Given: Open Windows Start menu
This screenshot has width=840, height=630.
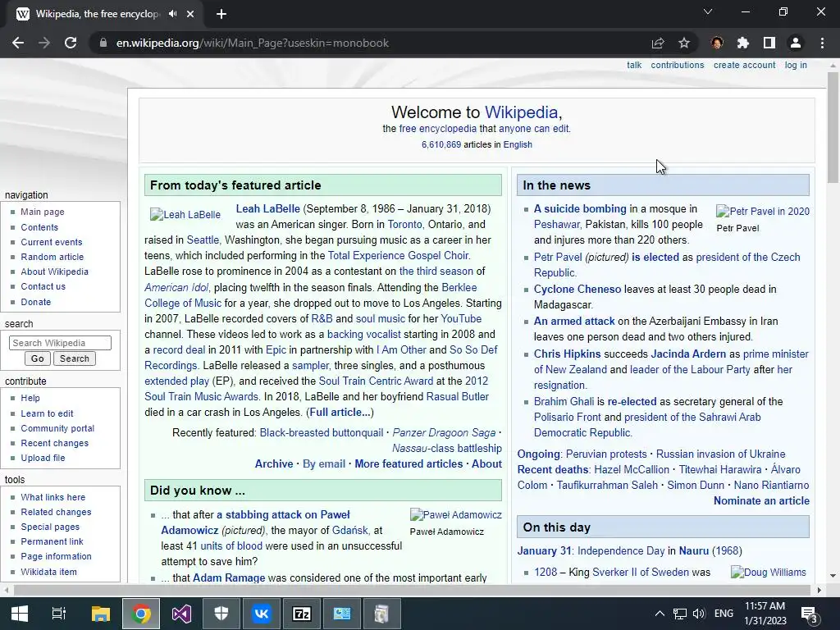Looking at the screenshot, I should [x=20, y=614].
